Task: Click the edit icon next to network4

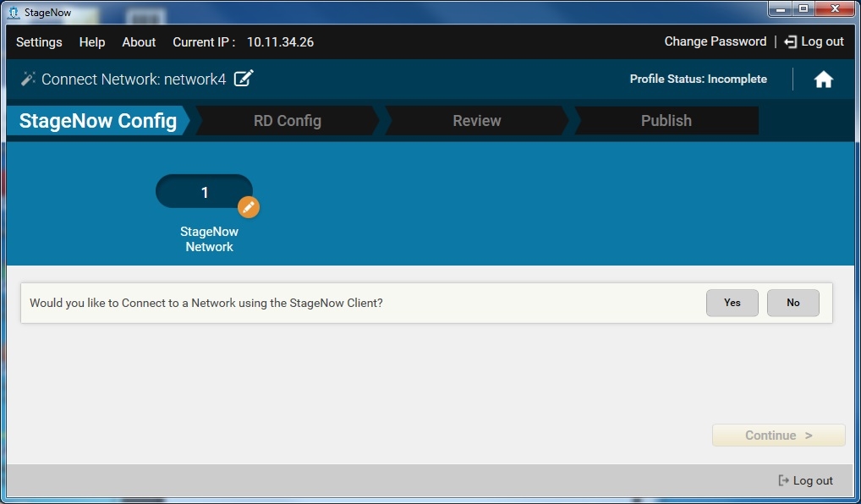Action: pos(244,79)
